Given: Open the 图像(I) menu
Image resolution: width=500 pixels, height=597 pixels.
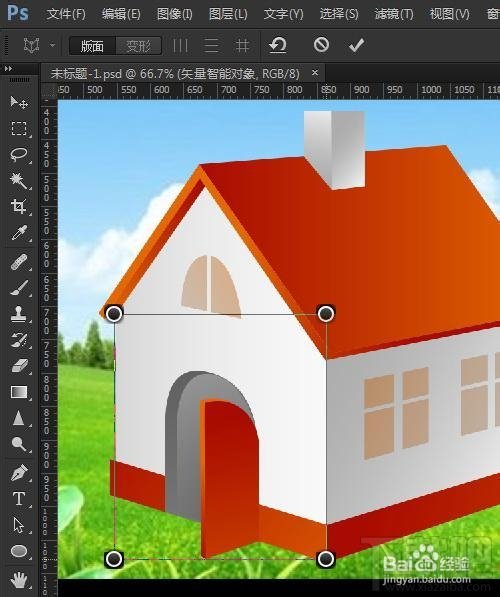Looking at the screenshot, I should (x=174, y=14).
